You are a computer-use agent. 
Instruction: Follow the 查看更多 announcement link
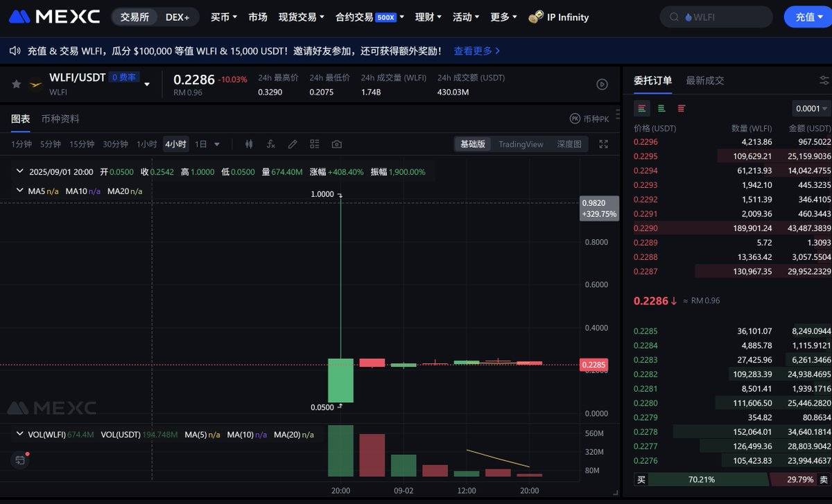476,51
